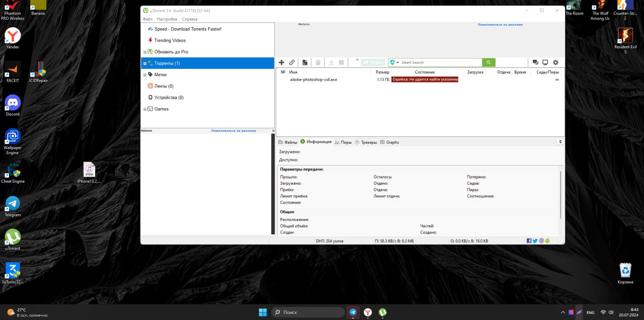Click the Share button in toolbar
The height and width of the screenshot is (320, 644).
[373, 62]
